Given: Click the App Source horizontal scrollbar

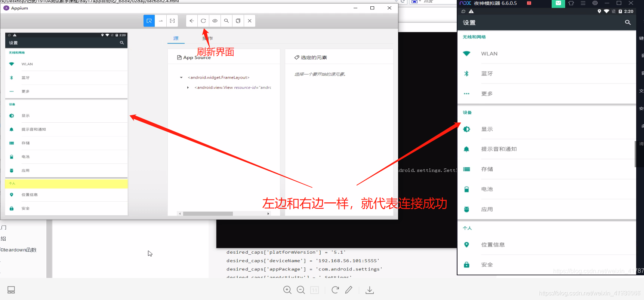Looking at the screenshot, I should coord(208,214).
